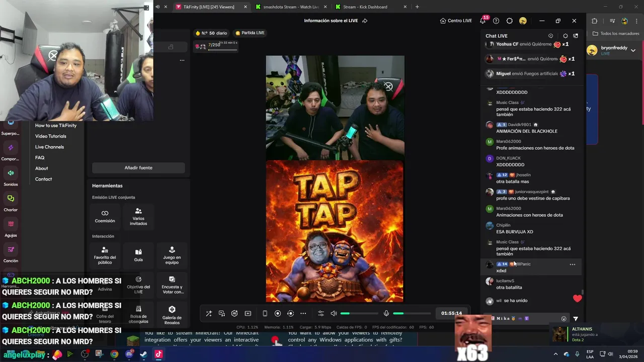The image size is (644, 362).
Task: Open Centro LIVE
Action: pos(456,21)
